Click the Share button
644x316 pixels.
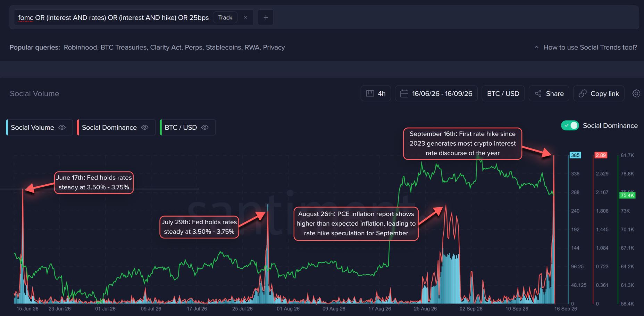coord(549,94)
